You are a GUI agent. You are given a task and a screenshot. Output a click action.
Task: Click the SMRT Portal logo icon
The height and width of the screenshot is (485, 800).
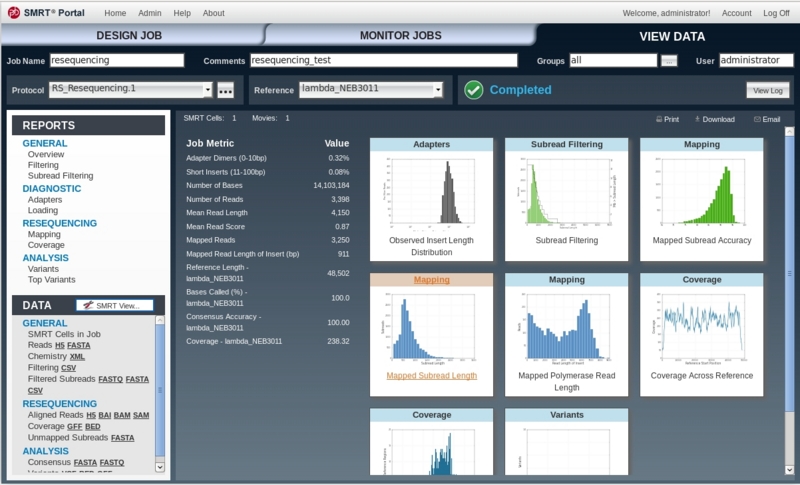click(x=14, y=12)
